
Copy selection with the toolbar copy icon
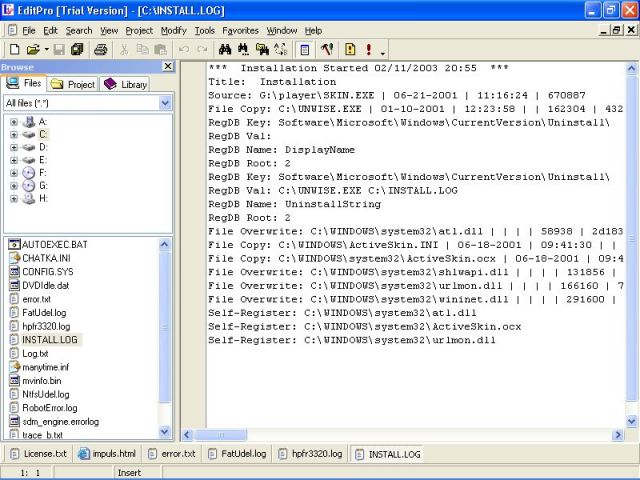point(142,49)
